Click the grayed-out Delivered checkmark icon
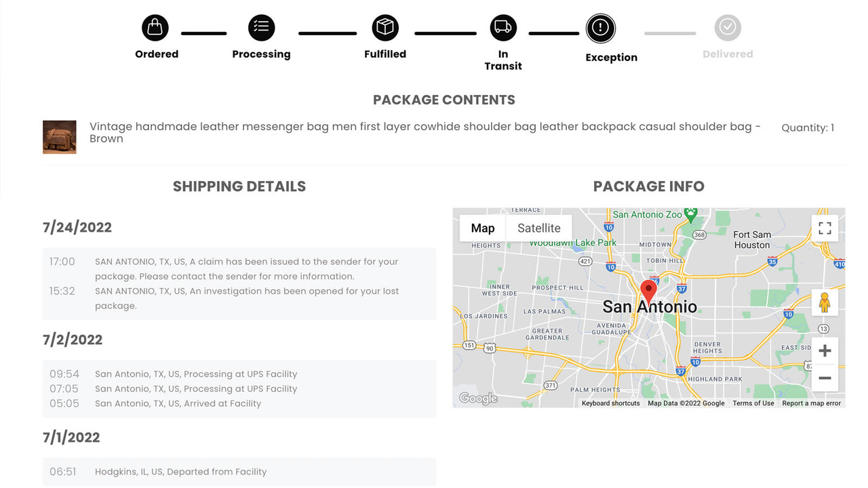868x488 pixels. (727, 28)
